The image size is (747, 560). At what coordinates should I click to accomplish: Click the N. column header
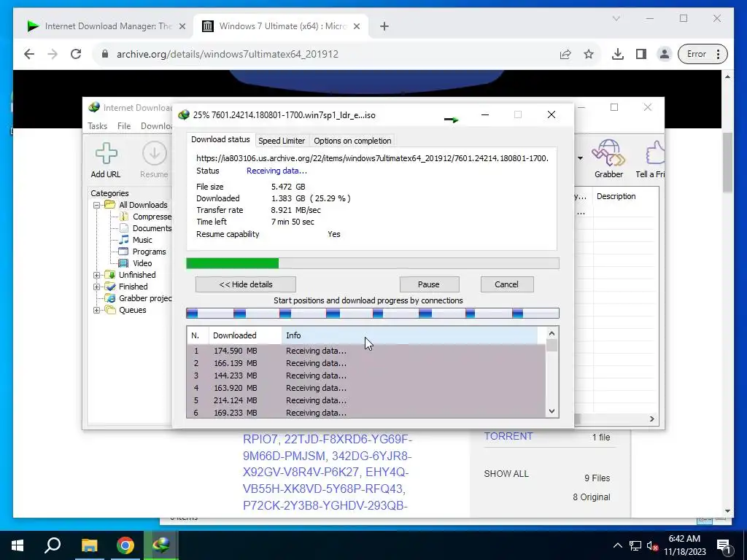[198, 335]
